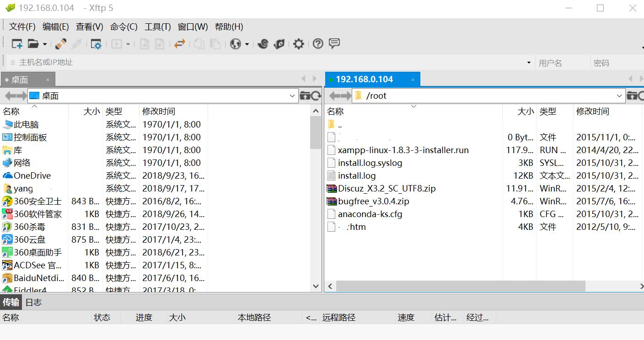Open the 帮助(H) menu
Screen dimensions: 644x340
pyautogui.click(x=229, y=27)
